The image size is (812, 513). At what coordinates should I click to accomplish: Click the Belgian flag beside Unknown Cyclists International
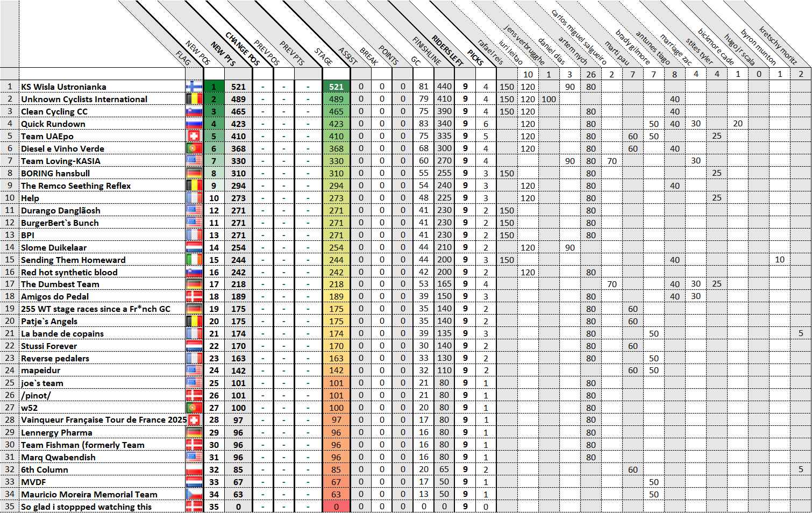(194, 99)
